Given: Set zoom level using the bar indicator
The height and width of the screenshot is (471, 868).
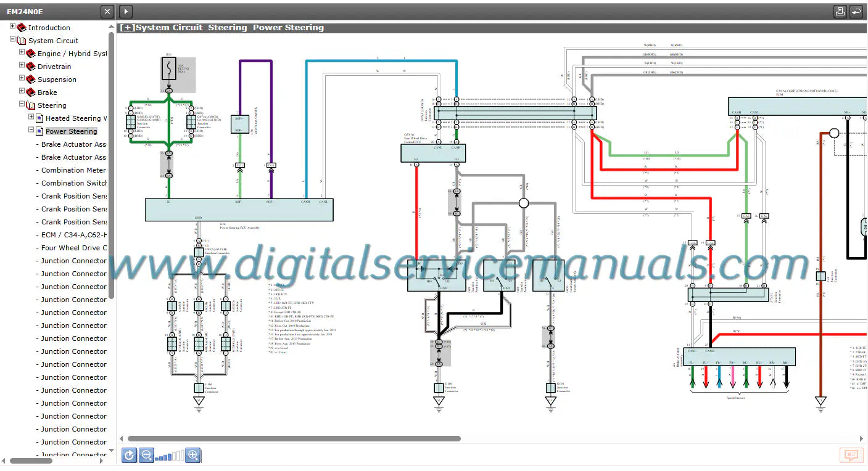Looking at the screenshot, I should pos(170,456).
